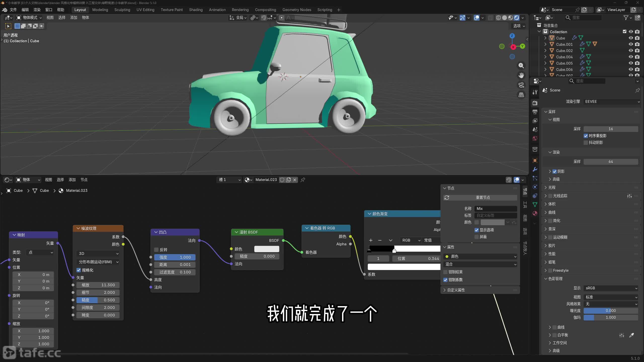Screen dimensions: 644x362
Task: Uncheck the 时序重投影 checkbox
Action: [586, 136]
